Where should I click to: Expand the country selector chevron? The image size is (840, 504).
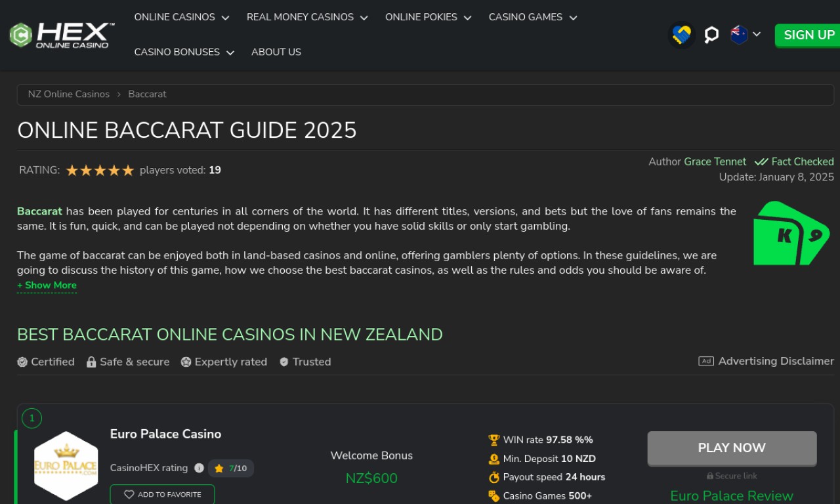pos(757,34)
